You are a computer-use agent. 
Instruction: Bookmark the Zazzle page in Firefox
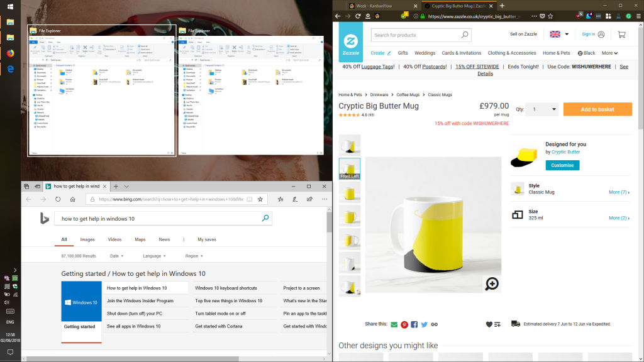click(550, 16)
